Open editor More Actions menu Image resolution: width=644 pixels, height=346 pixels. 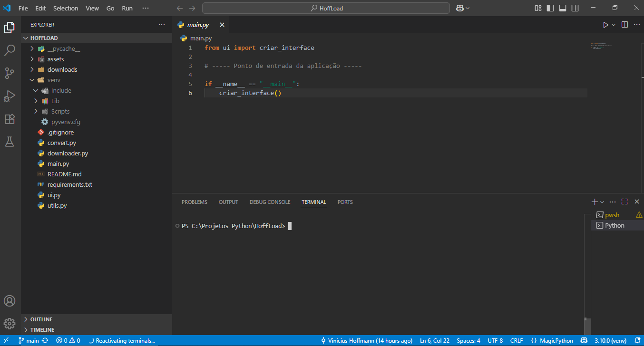click(637, 25)
